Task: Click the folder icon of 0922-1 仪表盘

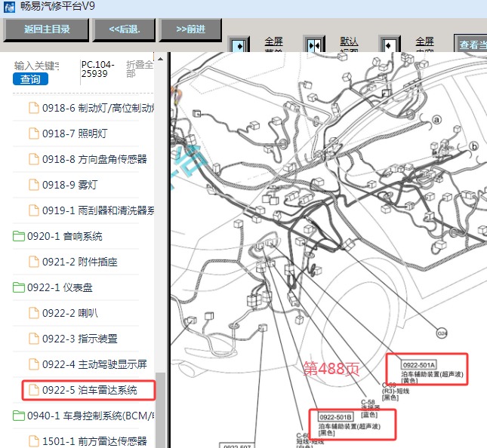Action: [x=19, y=287]
